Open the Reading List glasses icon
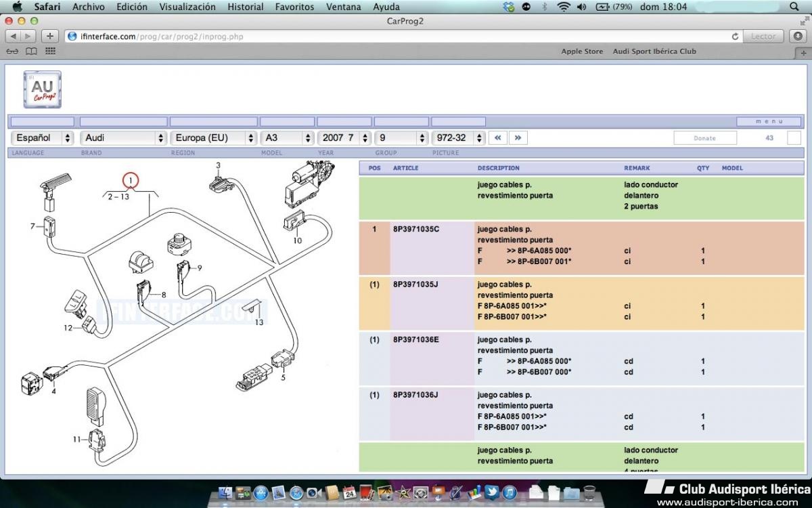The width and height of the screenshot is (812, 508). click(x=12, y=51)
